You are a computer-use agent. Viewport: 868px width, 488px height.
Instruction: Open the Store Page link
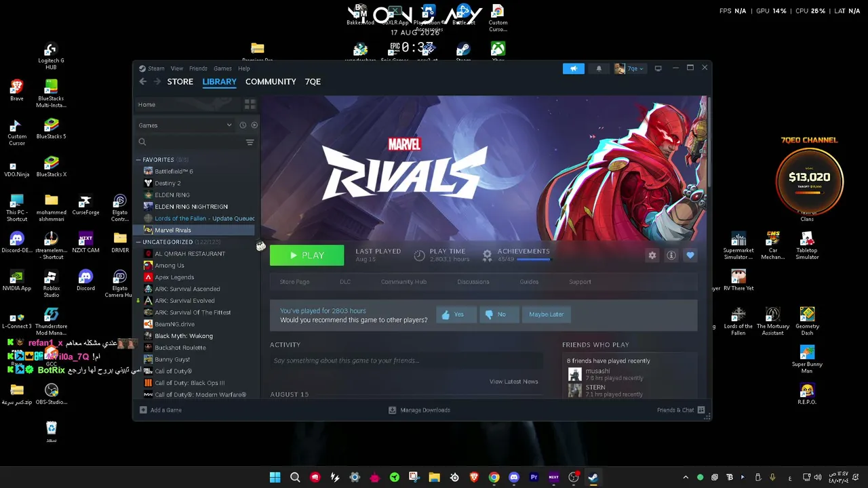pyautogui.click(x=294, y=282)
